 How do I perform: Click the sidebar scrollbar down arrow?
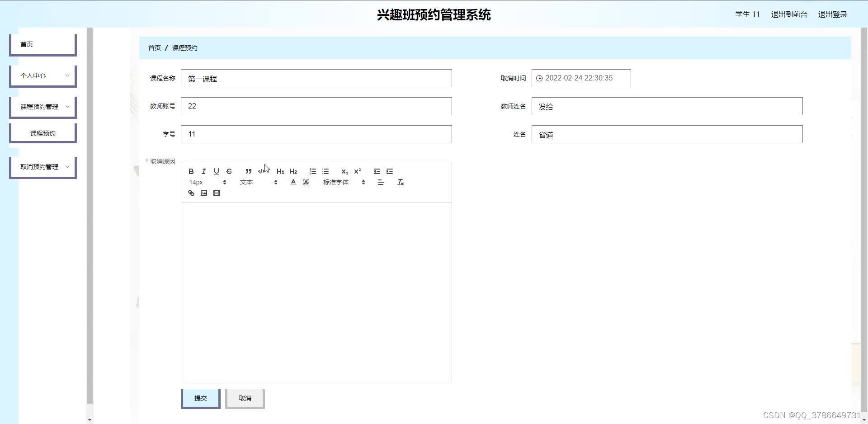point(90,420)
